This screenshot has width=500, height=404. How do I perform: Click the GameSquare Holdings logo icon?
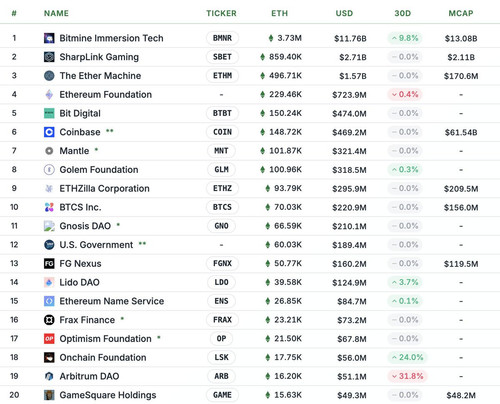[x=49, y=395]
